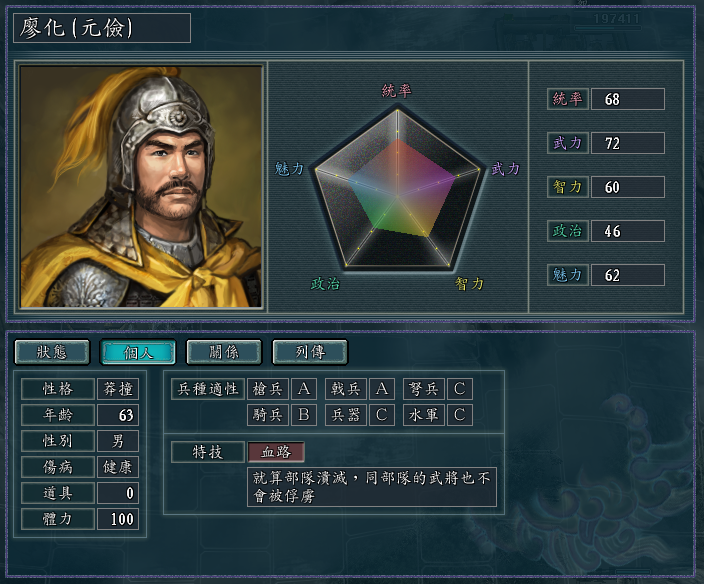Click the 政治 stat label box
The image size is (704, 584).
tap(568, 231)
